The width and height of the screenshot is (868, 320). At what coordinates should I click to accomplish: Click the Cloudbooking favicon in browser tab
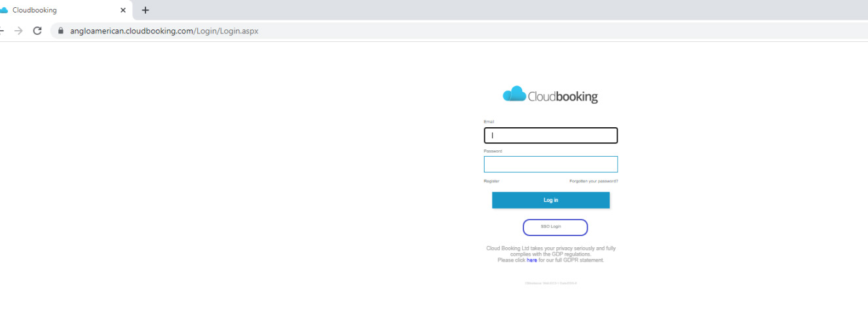[x=3, y=10]
